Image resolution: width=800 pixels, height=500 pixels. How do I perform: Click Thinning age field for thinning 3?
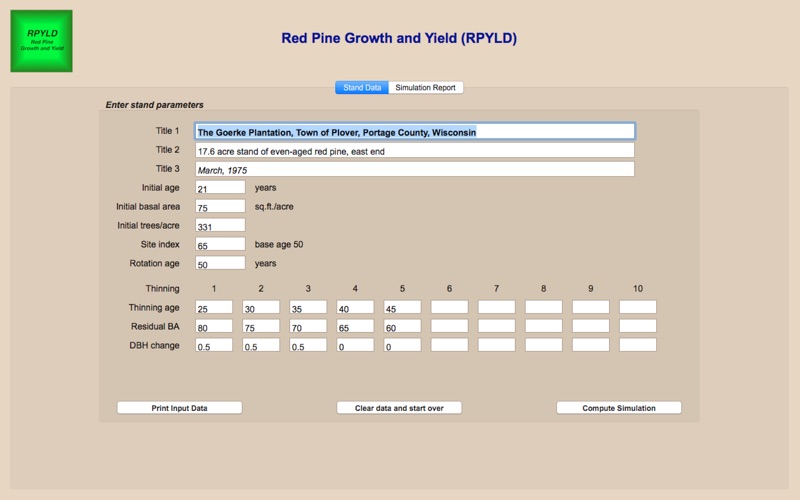pyautogui.click(x=308, y=307)
